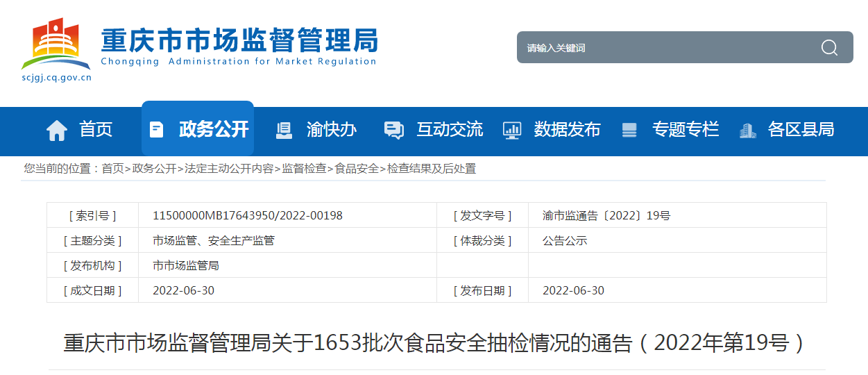
Task: Click 监督检查 breadcrumb link
Action: 304,169
